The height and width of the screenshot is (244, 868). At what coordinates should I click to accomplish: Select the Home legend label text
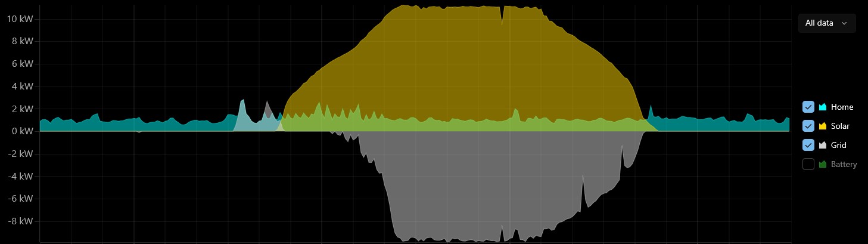[842, 107]
